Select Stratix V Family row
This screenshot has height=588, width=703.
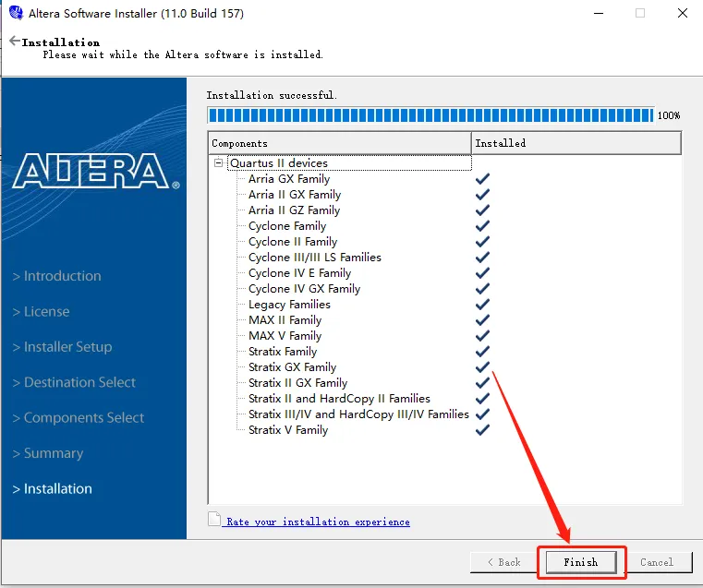click(x=288, y=430)
